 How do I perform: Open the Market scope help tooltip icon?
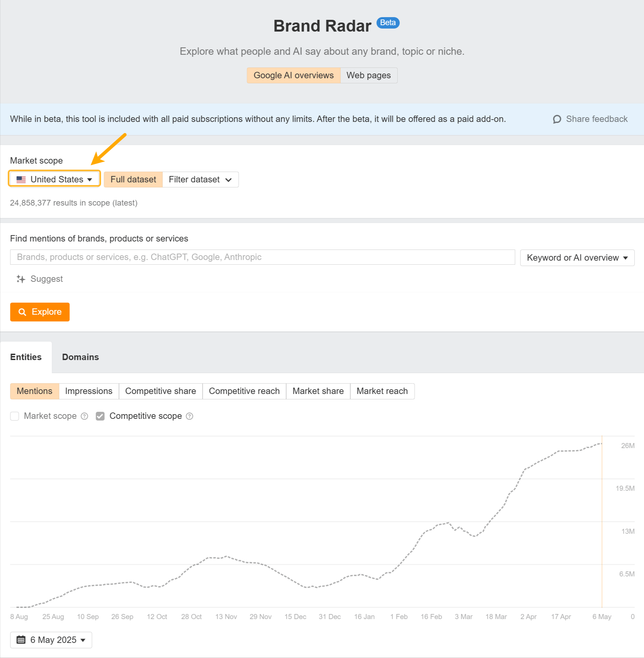[84, 416]
